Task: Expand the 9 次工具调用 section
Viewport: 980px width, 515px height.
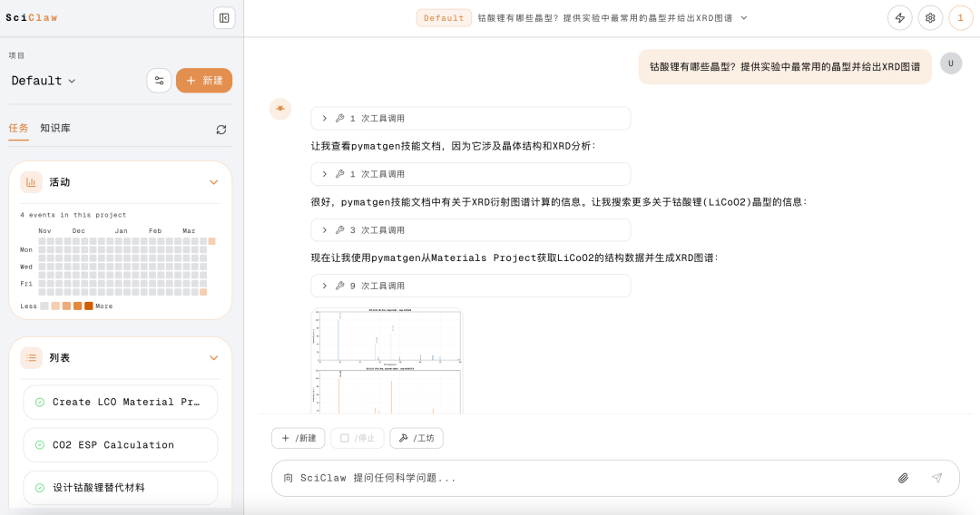Action: [x=470, y=286]
